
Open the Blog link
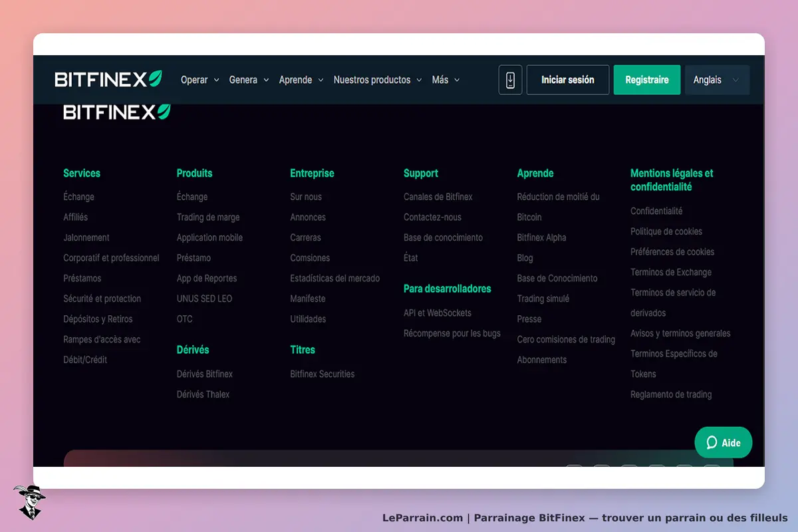pos(525,258)
